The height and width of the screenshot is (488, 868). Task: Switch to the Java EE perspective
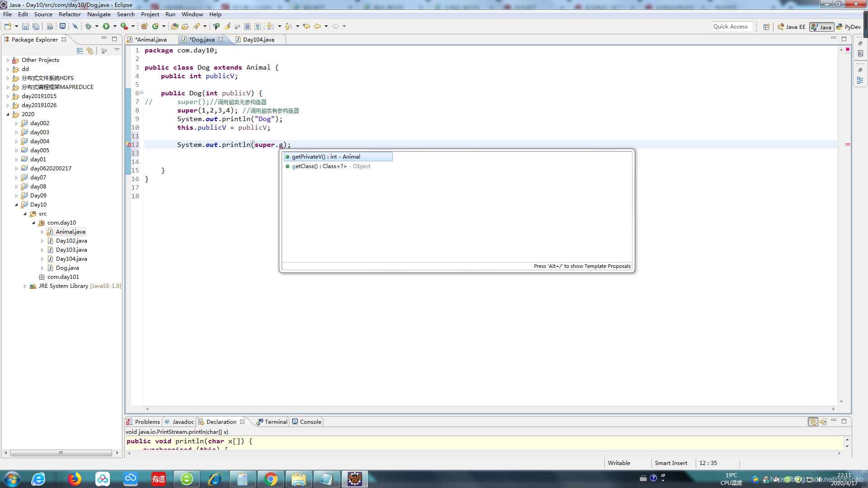tap(791, 27)
